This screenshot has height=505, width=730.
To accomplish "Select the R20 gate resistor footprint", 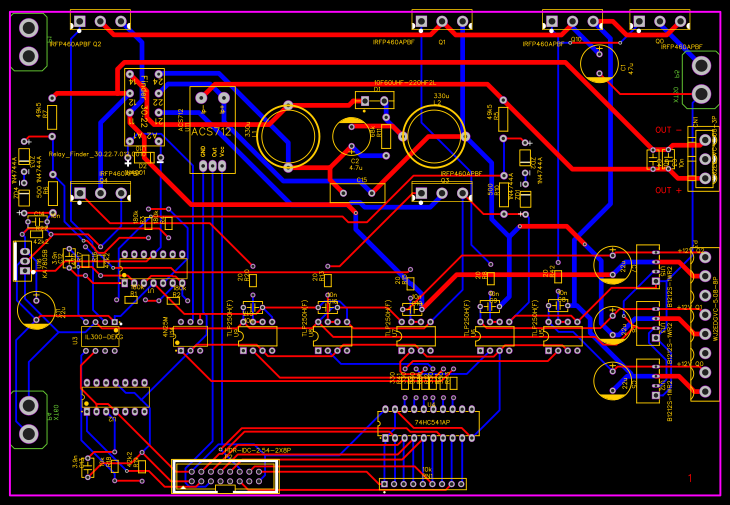I will click(253, 280).
